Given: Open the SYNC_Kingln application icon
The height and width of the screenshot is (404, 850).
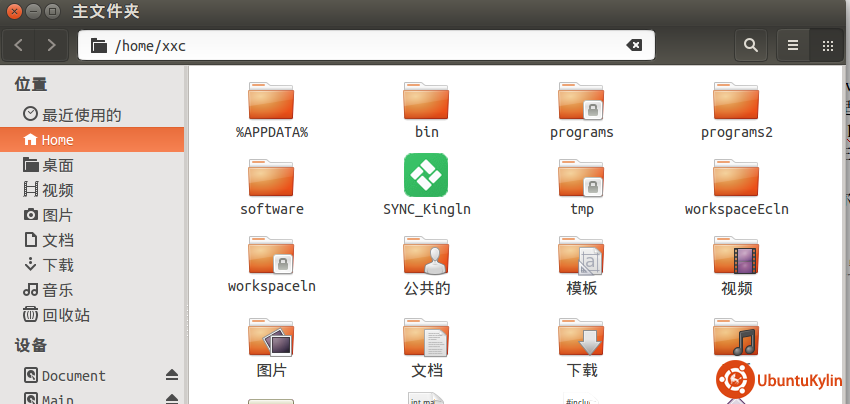Looking at the screenshot, I should click(x=425, y=175).
